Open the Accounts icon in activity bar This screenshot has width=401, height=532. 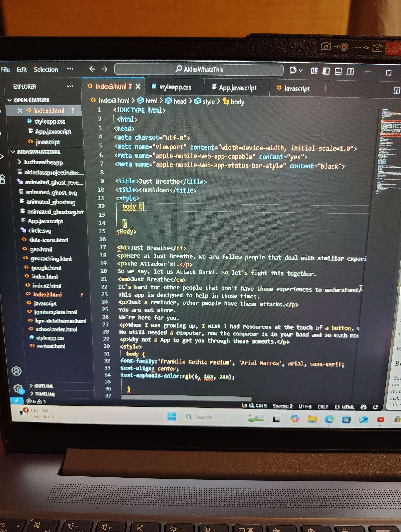click(17, 371)
